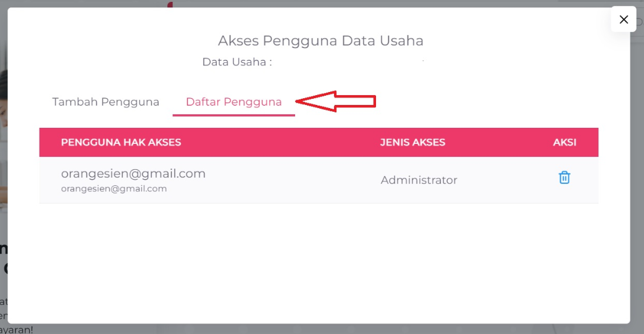Screen dimensions: 644x334
Task: Click the PENGGUNA HAK AKSES column header
Action: (x=121, y=143)
